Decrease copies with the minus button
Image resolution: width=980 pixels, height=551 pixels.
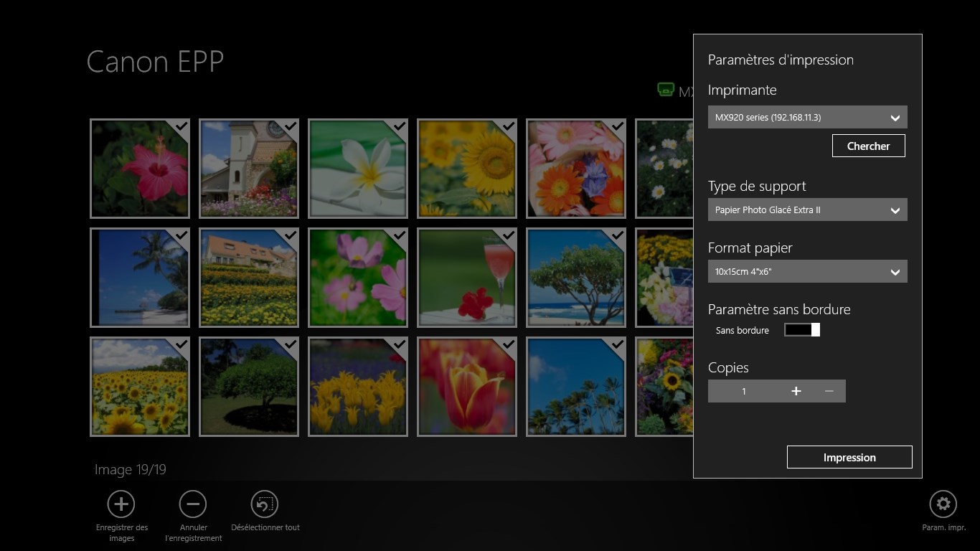(x=829, y=391)
